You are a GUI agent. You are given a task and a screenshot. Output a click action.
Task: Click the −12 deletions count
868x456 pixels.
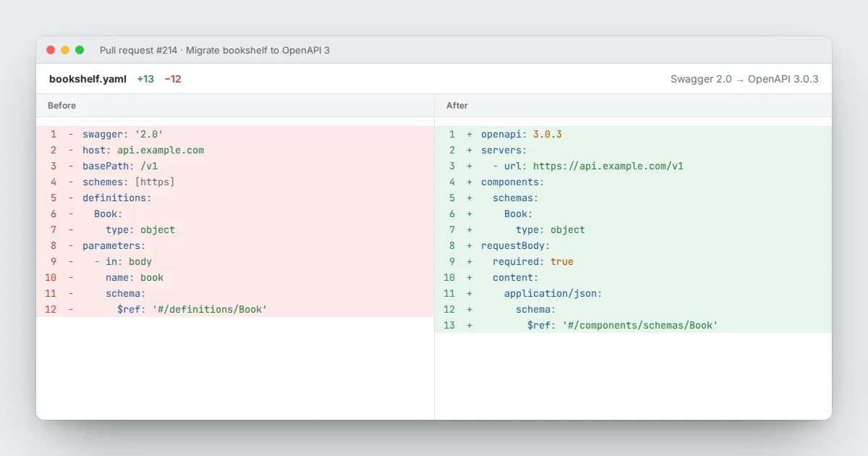tap(173, 79)
